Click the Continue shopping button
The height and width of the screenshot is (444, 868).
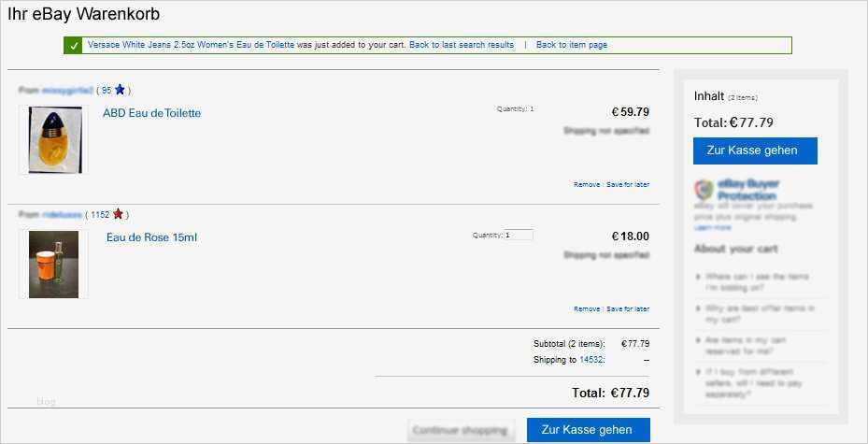click(462, 430)
